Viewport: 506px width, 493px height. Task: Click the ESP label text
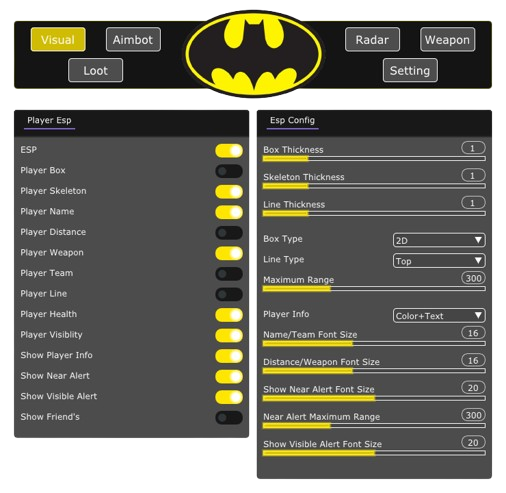pos(29,150)
